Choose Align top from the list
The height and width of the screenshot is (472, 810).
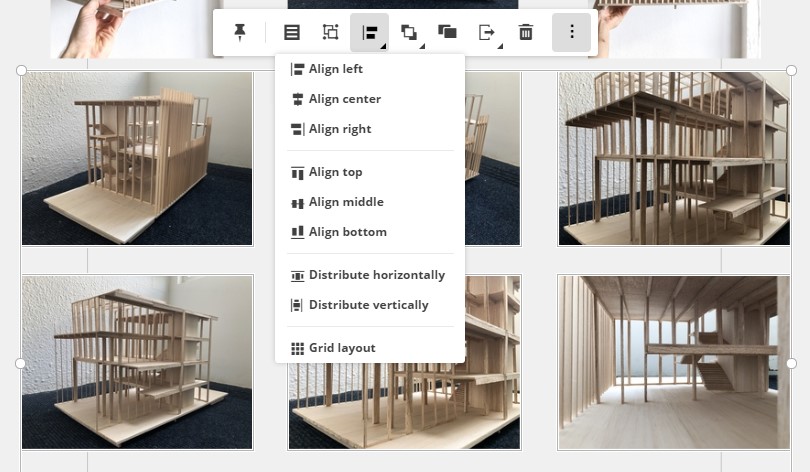coord(335,172)
